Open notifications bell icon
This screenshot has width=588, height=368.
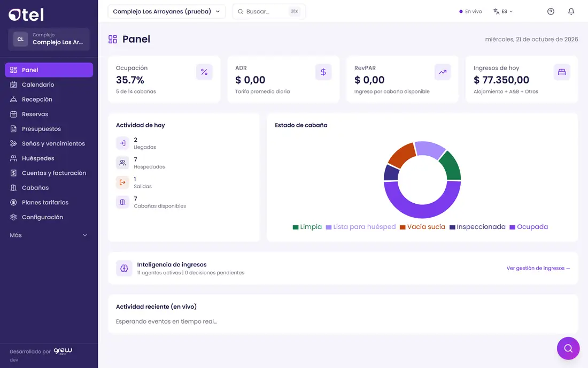click(571, 12)
